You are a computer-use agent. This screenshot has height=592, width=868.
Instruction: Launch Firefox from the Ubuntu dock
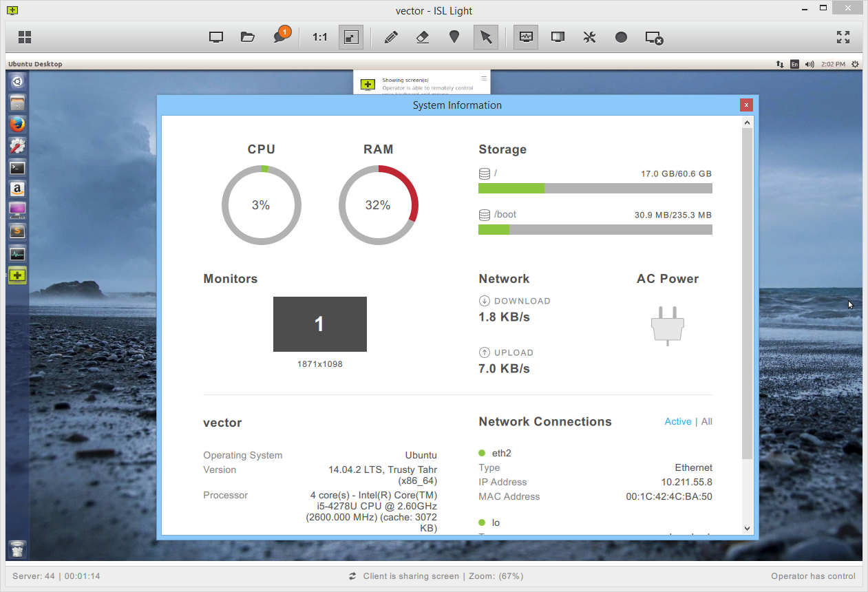pyautogui.click(x=18, y=125)
